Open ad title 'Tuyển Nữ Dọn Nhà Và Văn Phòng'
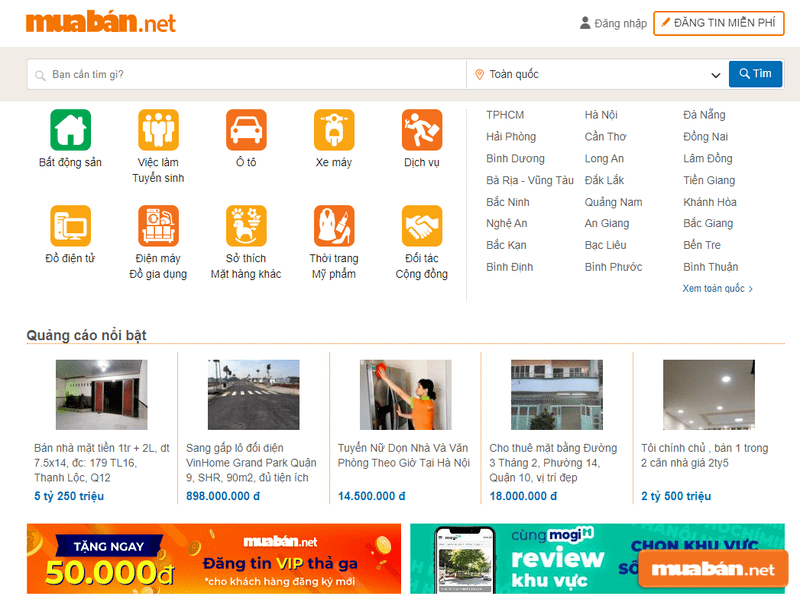This screenshot has height=600, width=800. 404,456
